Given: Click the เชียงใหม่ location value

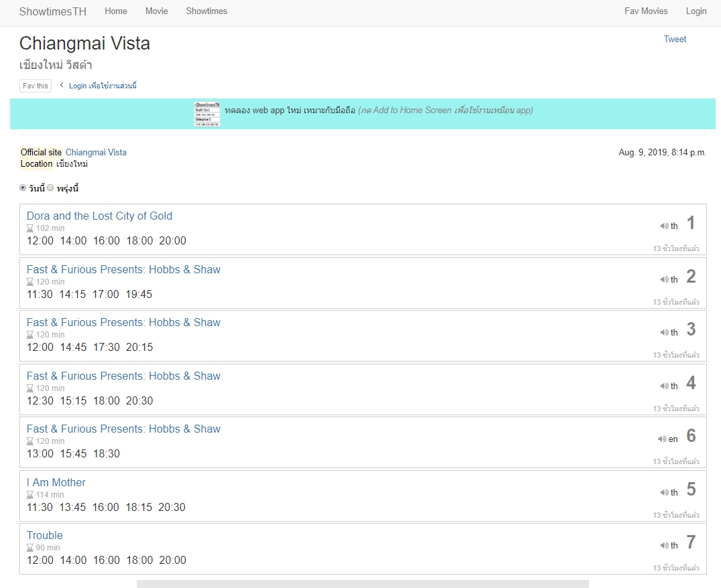Looking at the screenshot, I should [x=72, y=163].
